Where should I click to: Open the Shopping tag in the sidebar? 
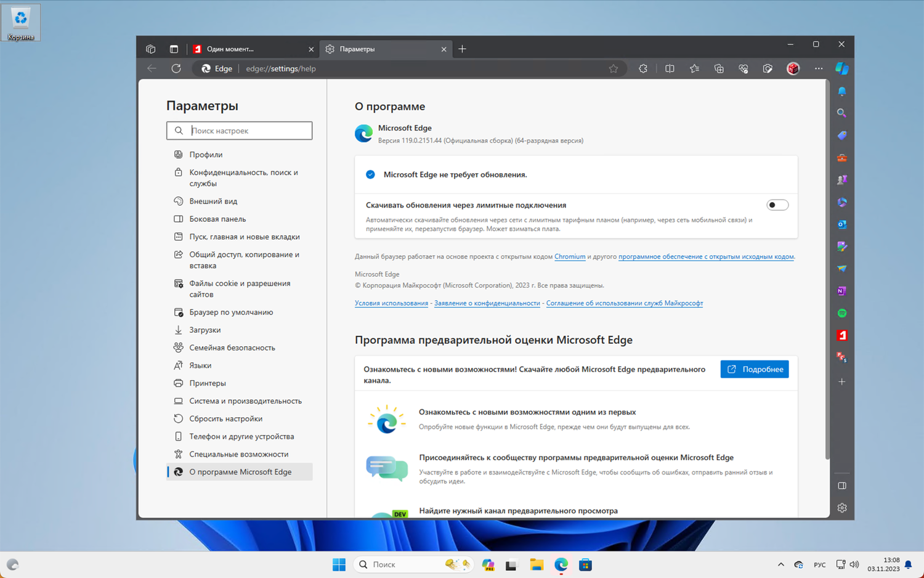click(842, 136)
